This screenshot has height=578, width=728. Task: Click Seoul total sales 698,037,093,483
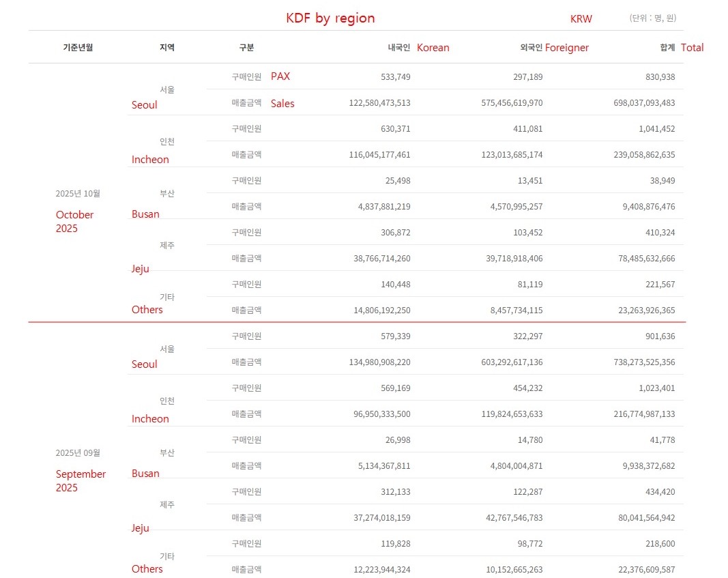point(644,103)
